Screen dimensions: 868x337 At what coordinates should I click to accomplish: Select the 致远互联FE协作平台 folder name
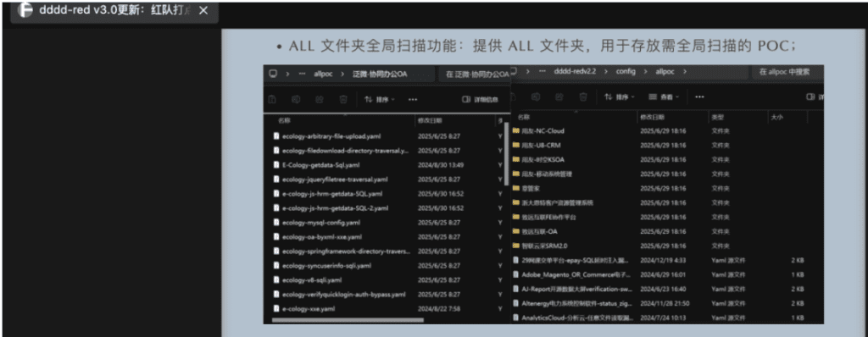coord(549,217)
